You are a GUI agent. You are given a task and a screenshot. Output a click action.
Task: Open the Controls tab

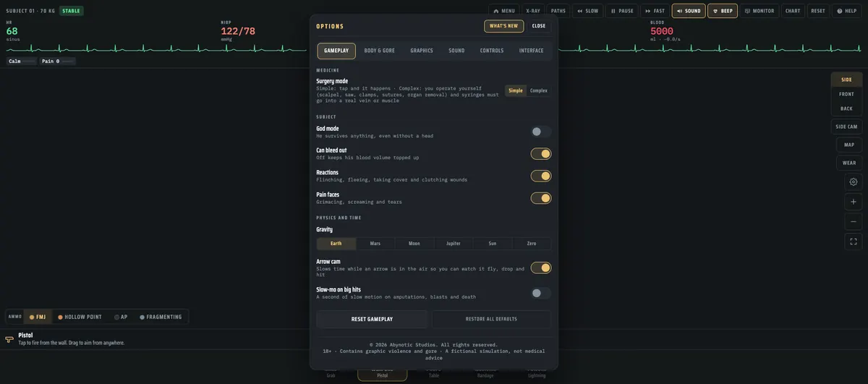pos(492,51)
